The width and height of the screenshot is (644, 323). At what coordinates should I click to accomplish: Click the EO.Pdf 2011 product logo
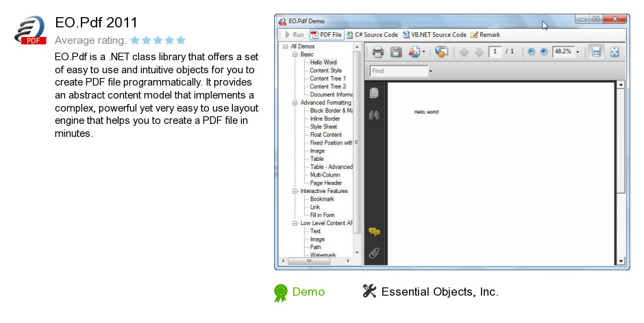pos(29,30)
